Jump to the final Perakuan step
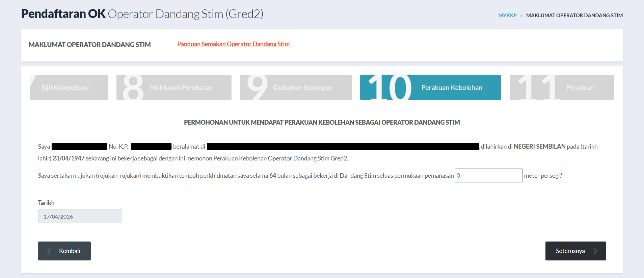644x278 pixels. tap(581, 87)
